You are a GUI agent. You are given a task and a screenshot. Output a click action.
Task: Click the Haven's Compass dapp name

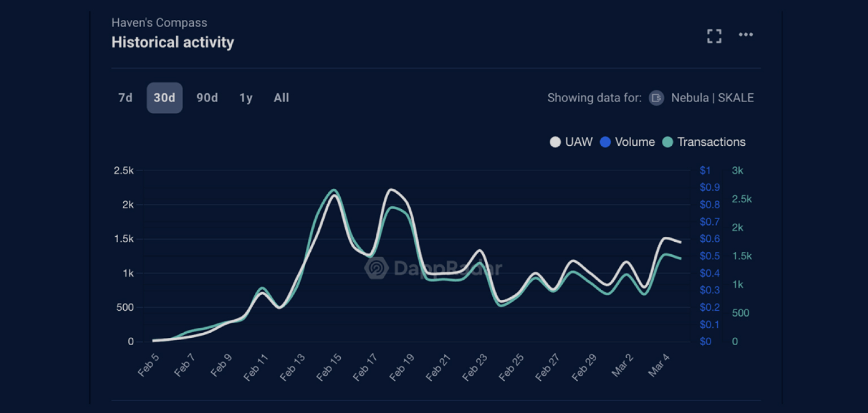click(x=159, y=23)
